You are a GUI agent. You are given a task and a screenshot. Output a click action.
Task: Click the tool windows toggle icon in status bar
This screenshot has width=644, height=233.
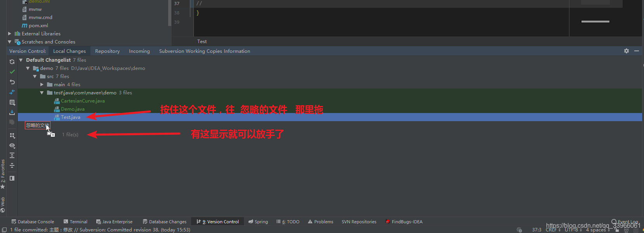[4, 230]
